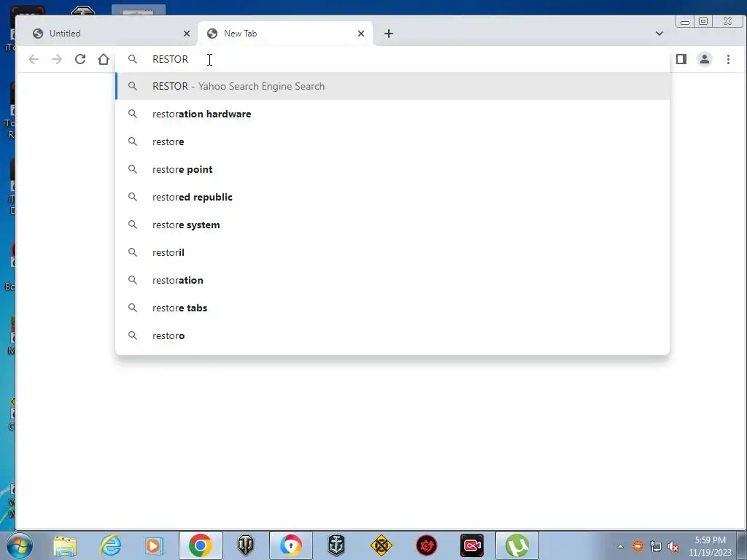Click the Show desktop button
This screenshot has height=560, width=747.
742,545
